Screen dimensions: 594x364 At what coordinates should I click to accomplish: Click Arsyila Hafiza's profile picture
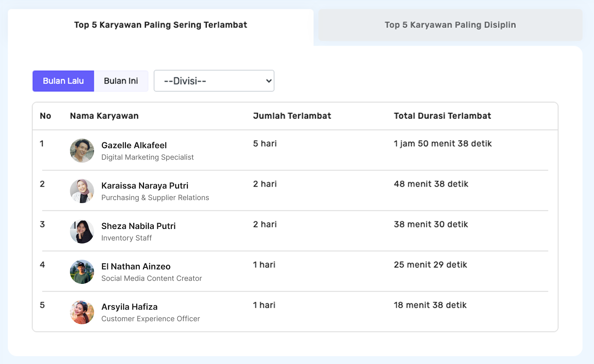coord(82,312)
